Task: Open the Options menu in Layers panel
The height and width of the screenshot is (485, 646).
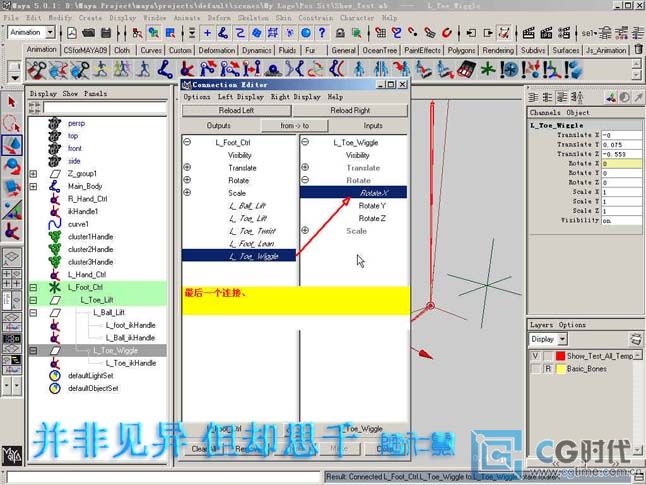Action: click(x=572, y=325)
